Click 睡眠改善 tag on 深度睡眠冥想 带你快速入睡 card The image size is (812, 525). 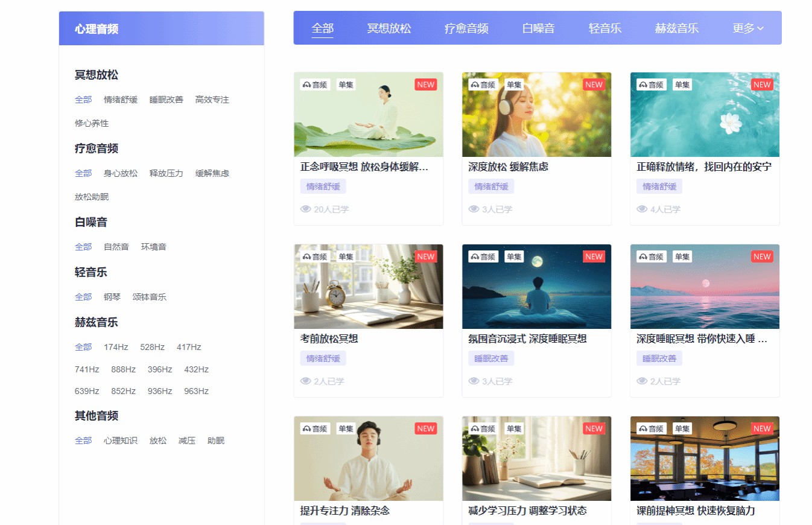pyautogui.click(x=659, y=358)
